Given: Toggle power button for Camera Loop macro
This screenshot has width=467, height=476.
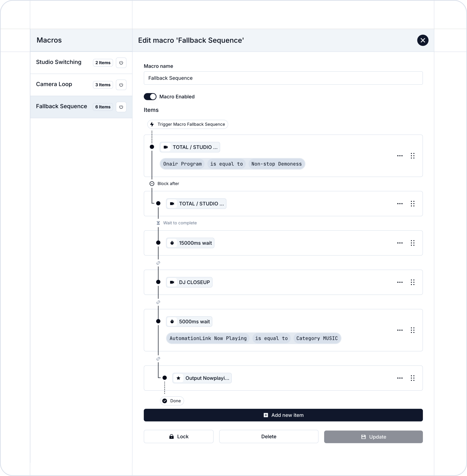Looking at the screenshot, I should (x=121, y=85).
